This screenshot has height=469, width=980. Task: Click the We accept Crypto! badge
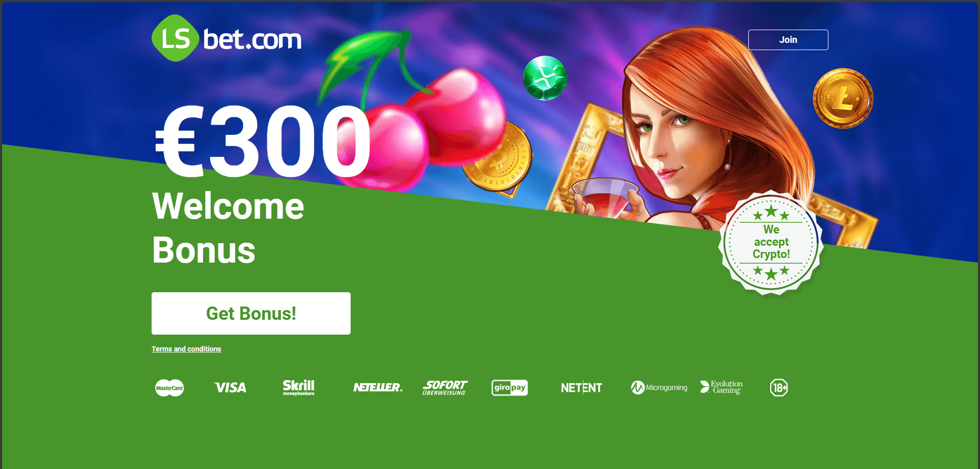pos(771,242)
